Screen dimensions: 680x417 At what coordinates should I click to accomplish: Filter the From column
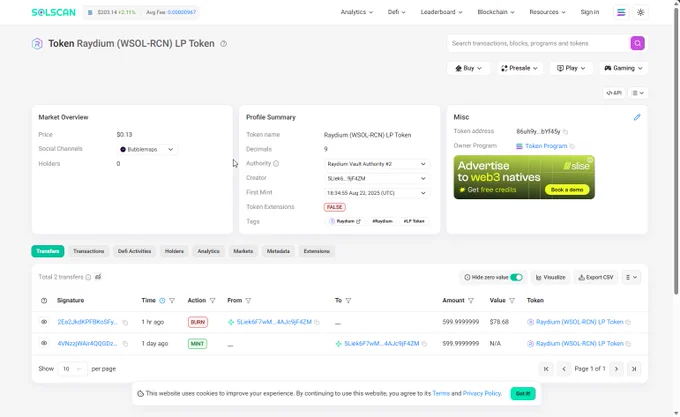point(248,300)
